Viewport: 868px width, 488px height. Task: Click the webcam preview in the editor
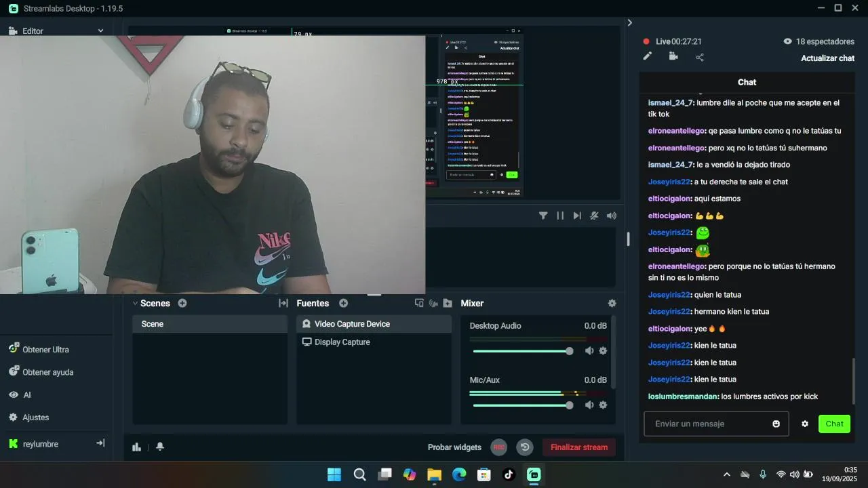(212, 165)
